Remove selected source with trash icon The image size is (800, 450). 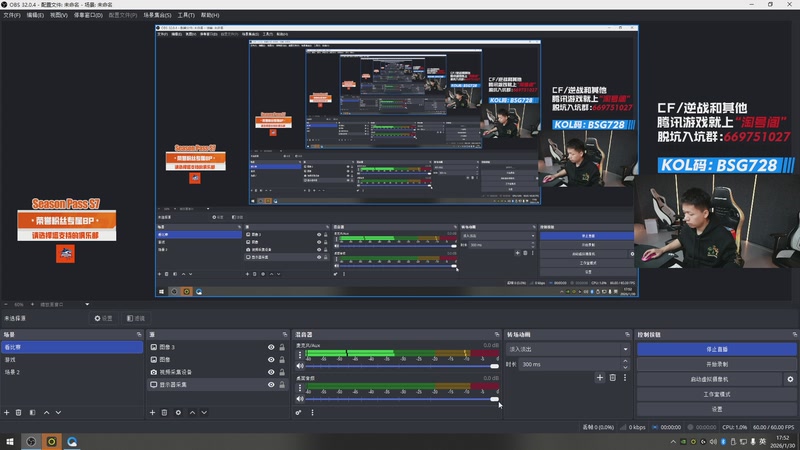click(x=164, y=412)
